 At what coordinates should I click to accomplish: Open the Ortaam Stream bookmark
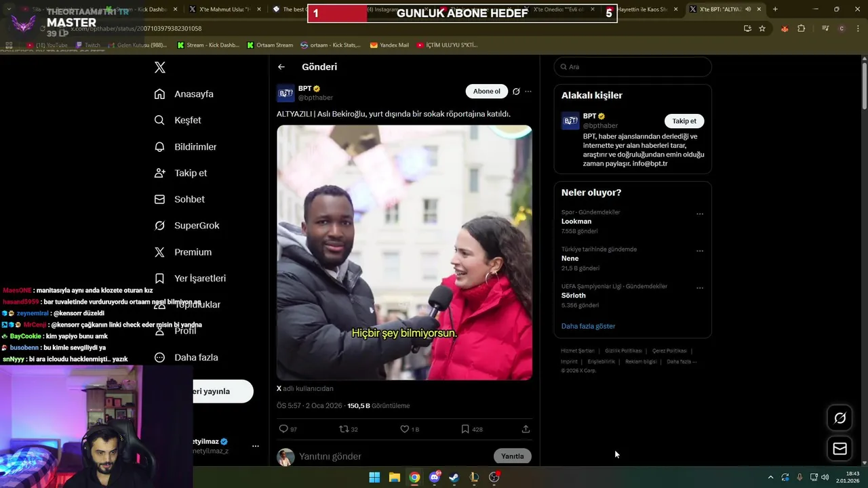270,45
